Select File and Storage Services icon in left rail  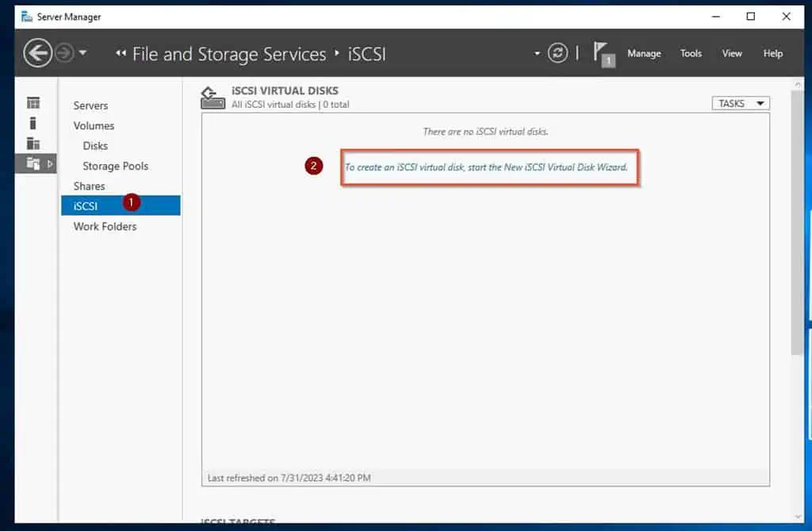[33, 163]
